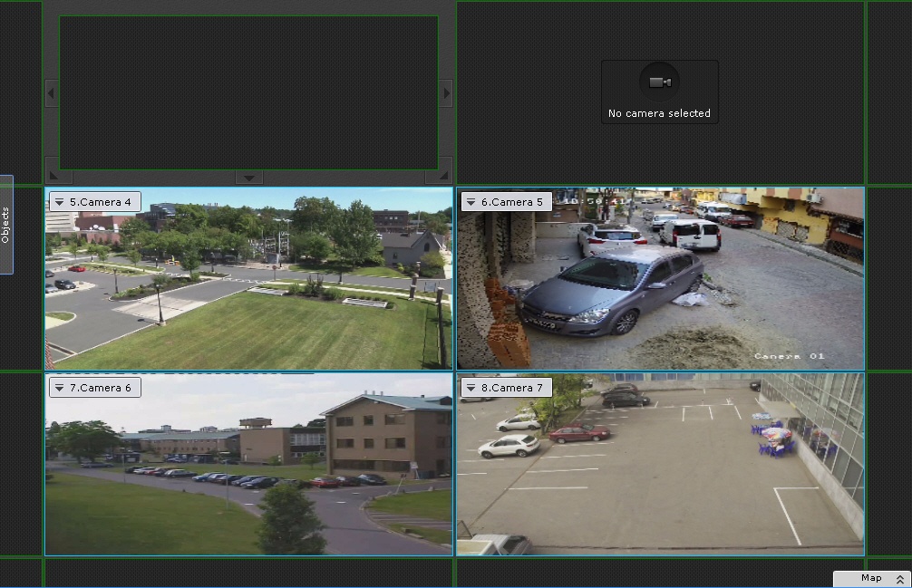This screenshot has height=588, width=912.
Task: Click the Map tab label
Action: [870, 578]
